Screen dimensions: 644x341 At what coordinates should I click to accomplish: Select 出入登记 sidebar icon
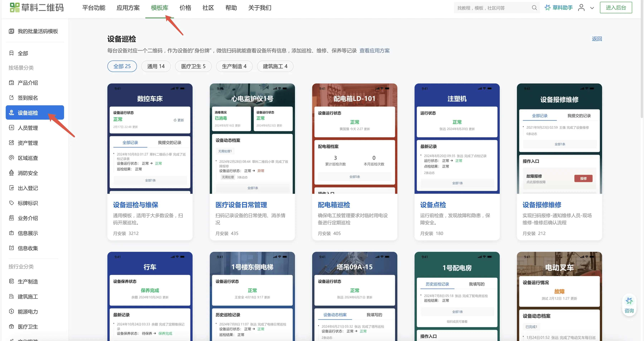tap(11, 188)
